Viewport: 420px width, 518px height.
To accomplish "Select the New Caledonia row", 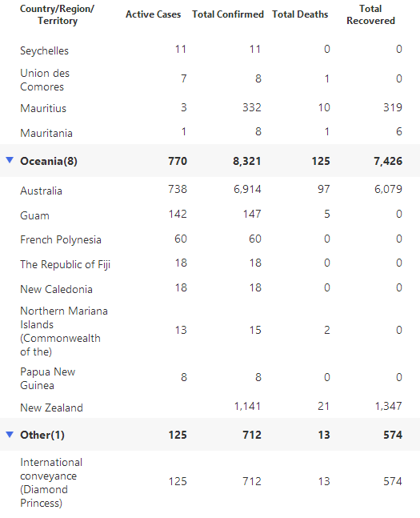I will tap(210, 288).
